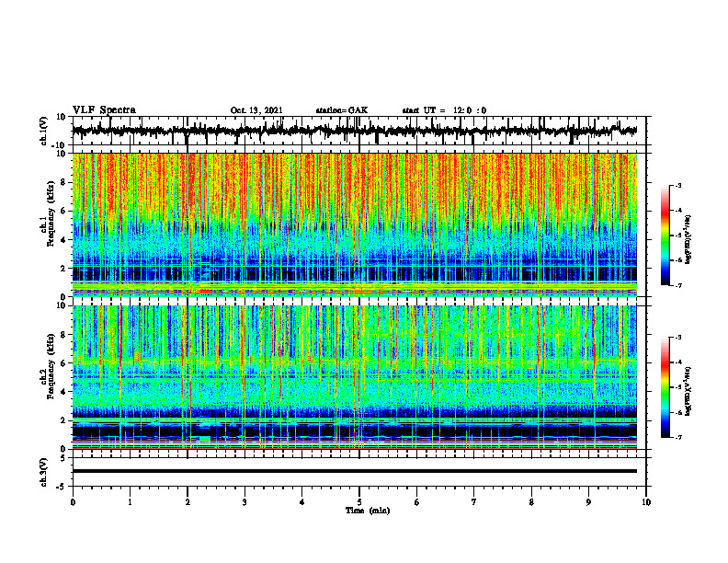Image resolution: width=728 pixels, height=563 pixels.
Task: Click time axis tick label "2"
Action: [188, 502]
